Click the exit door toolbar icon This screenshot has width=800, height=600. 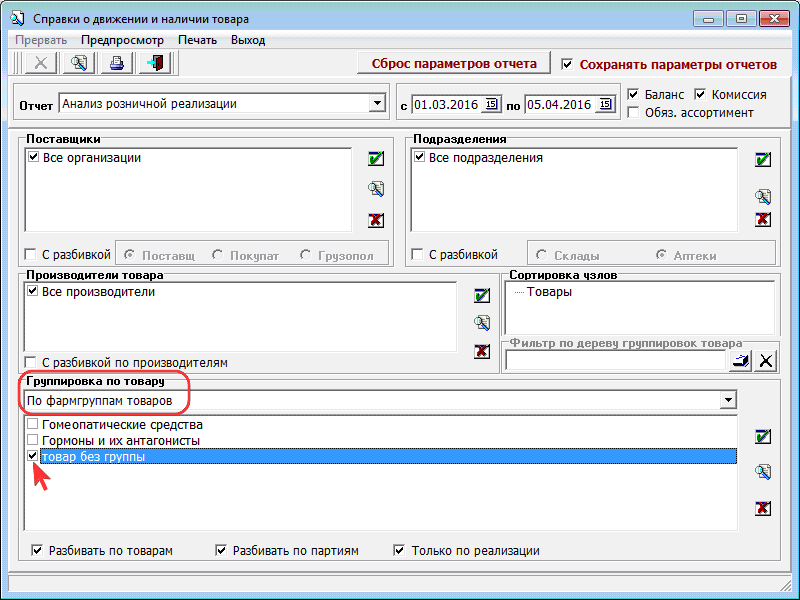[x=155, y=63]
